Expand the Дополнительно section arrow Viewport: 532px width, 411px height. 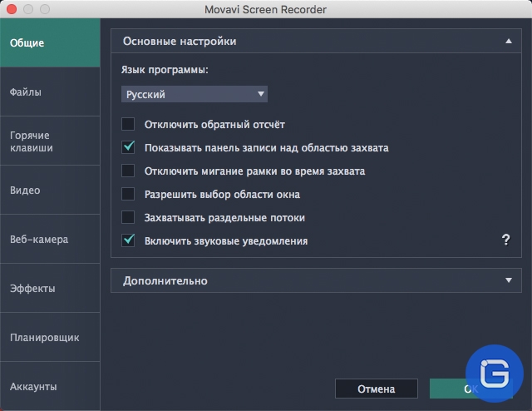pyautogui.click(x=508, y=280)
